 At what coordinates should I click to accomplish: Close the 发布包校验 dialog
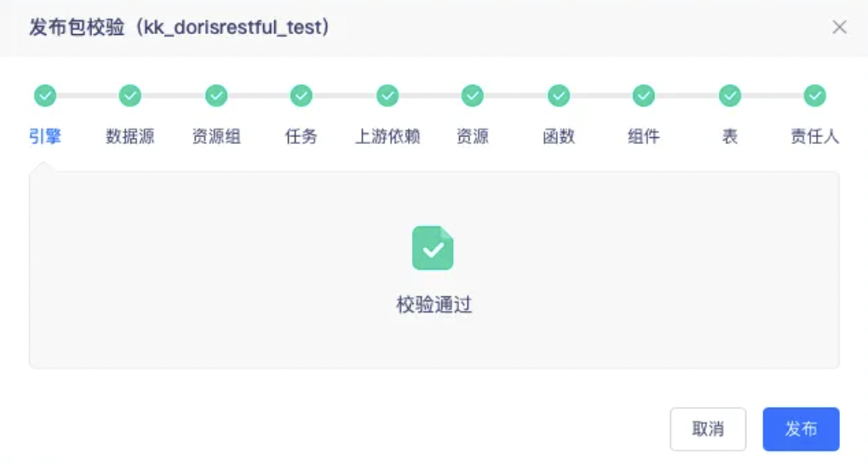tap(839, 27)
